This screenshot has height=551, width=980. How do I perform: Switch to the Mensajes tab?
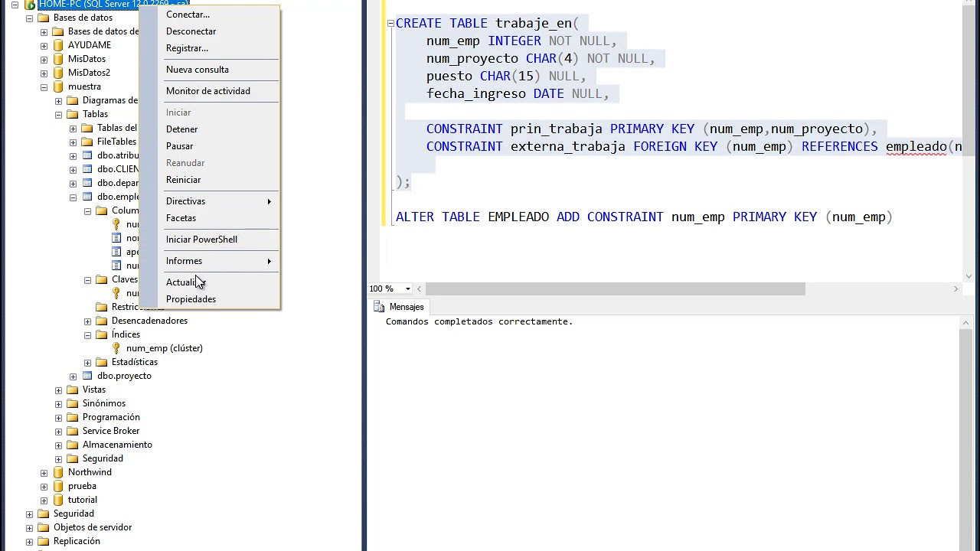pyautogui.click(x=399, y=307)
